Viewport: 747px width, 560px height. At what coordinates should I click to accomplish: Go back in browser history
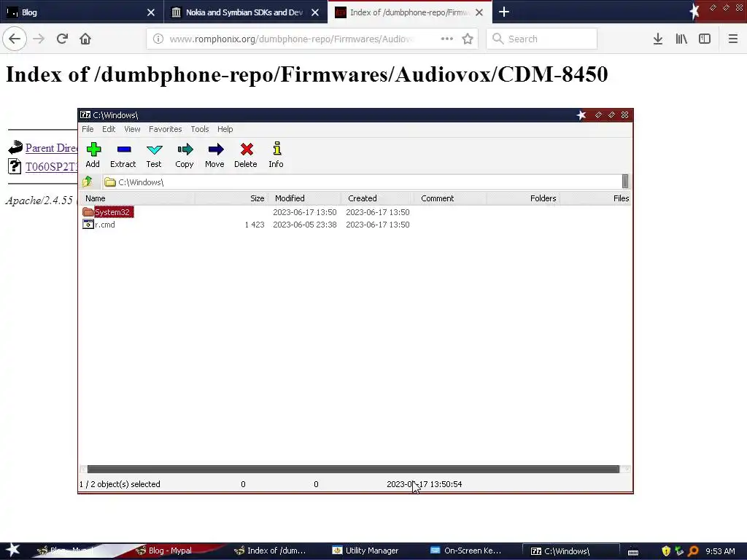coord(15,39)
